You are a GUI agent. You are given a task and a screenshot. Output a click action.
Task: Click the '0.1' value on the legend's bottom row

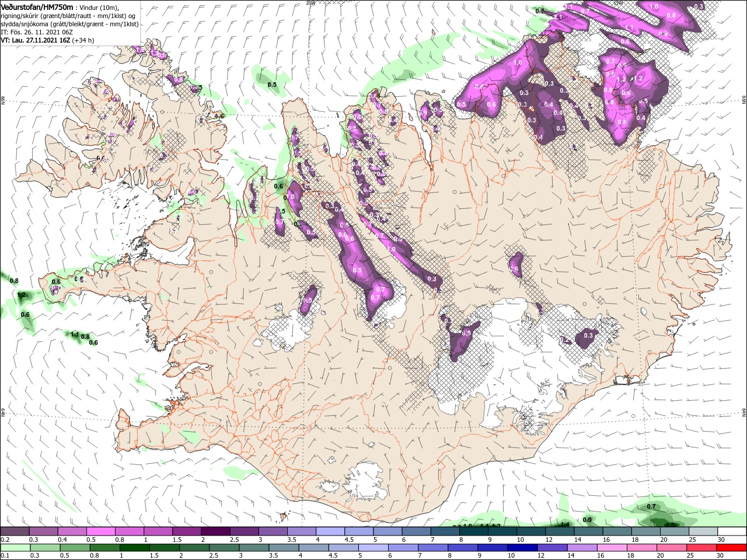5,555
